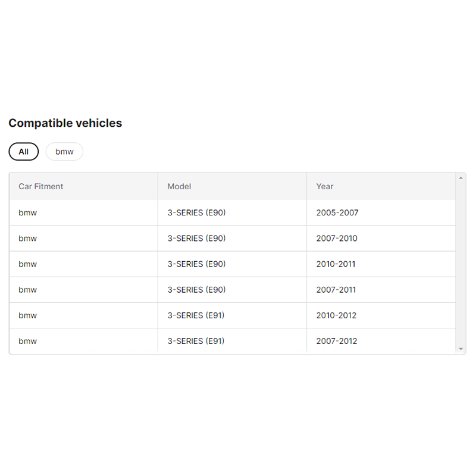Select 3-SERIES (E90) model in the 2005-2007 row
The width and height of the screenshot is (476, 476).
[x=196, y=212]
